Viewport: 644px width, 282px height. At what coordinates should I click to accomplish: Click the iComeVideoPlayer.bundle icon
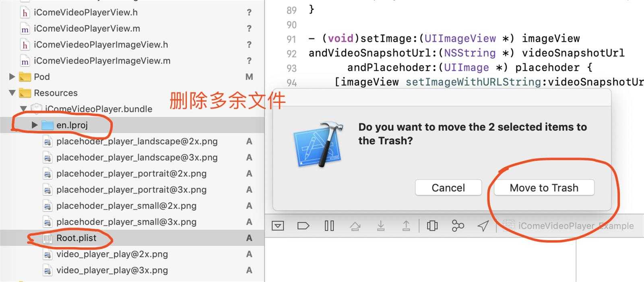pos(37,108)
